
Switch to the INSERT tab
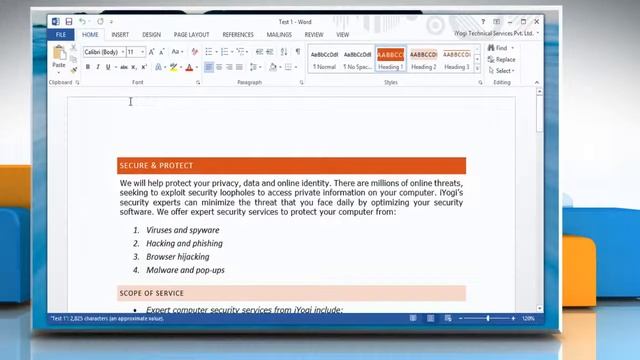coord(120,35)
